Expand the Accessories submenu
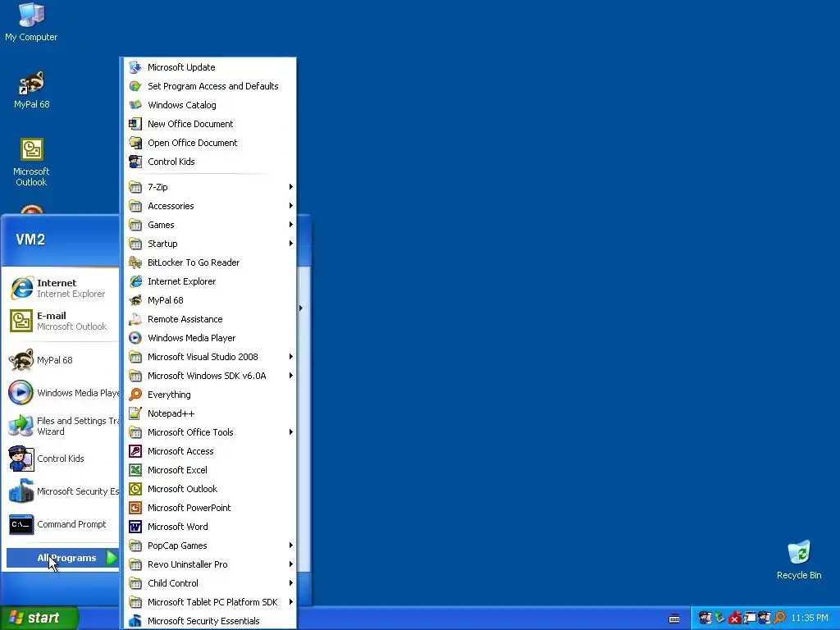The width and height of the screenshot is (840, 630). [209, 206]
